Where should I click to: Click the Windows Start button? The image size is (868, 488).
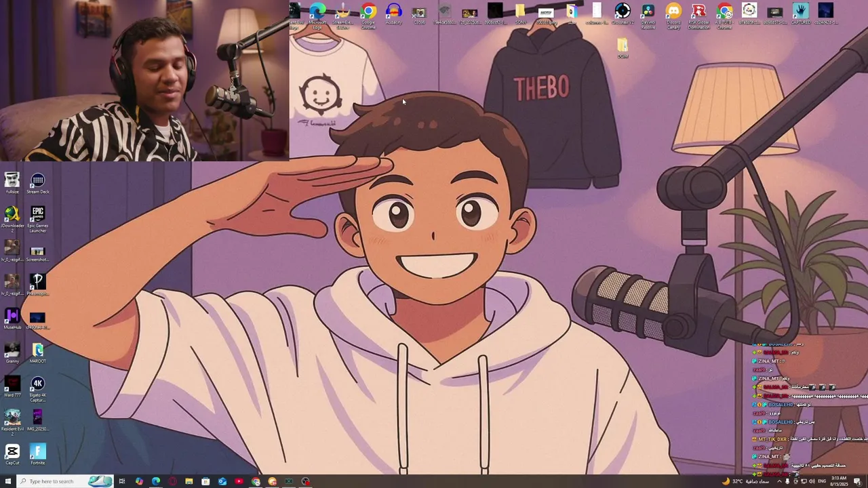pos(8,481)
